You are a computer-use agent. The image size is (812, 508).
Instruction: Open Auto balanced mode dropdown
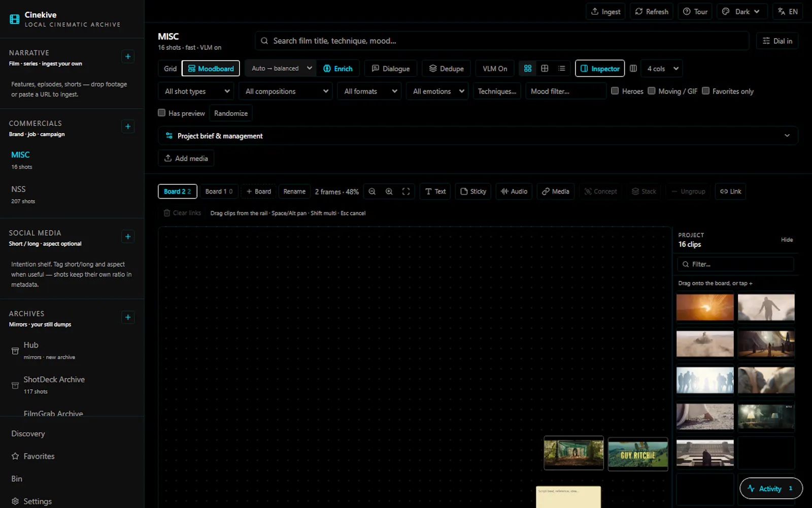[281, 69]
